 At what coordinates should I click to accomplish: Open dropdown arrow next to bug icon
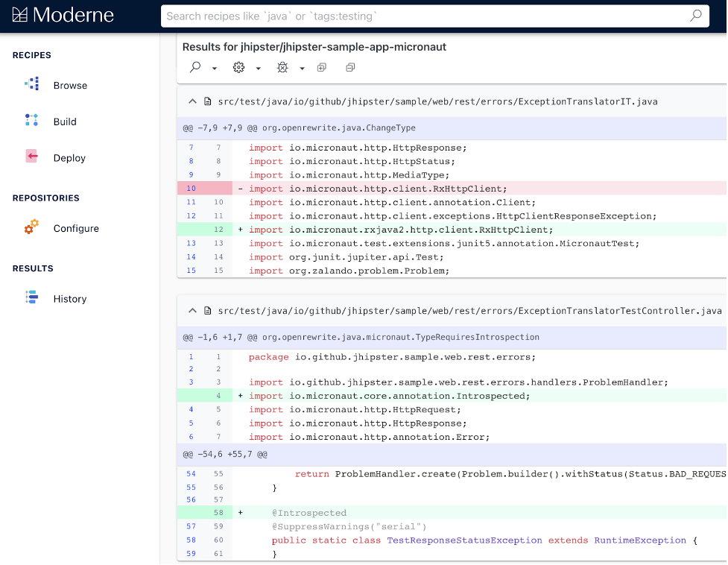coord(302,69)
